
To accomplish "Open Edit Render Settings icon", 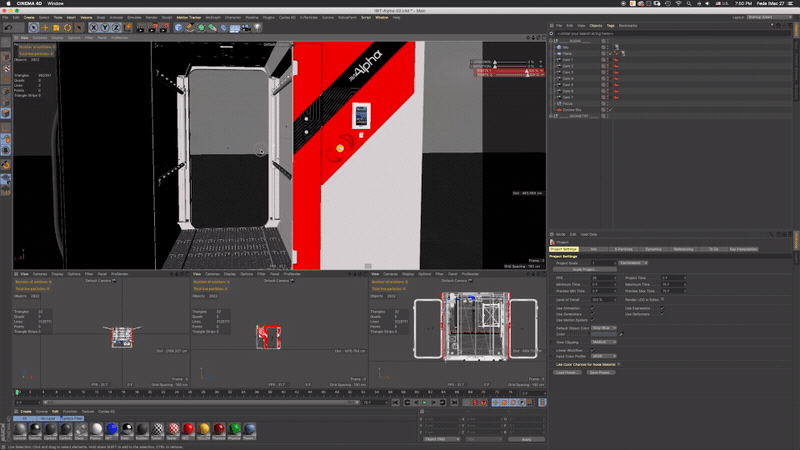I will (164, 28).
